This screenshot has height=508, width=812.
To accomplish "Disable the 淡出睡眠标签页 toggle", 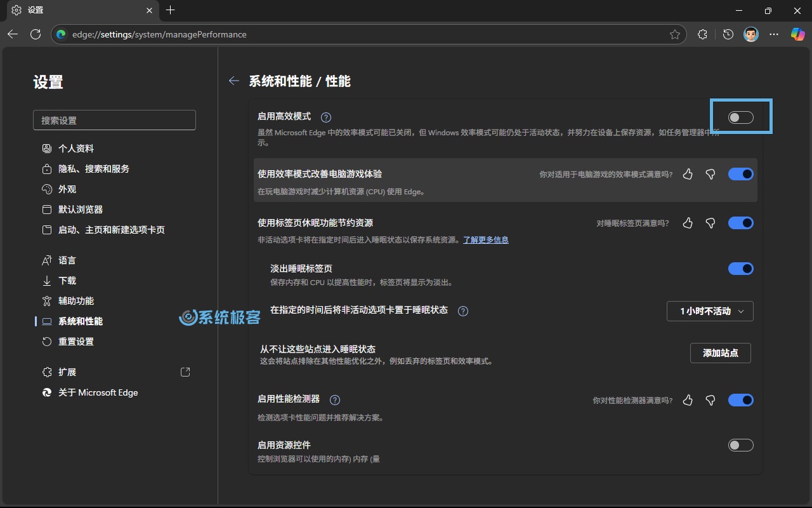I will point(740,269).
